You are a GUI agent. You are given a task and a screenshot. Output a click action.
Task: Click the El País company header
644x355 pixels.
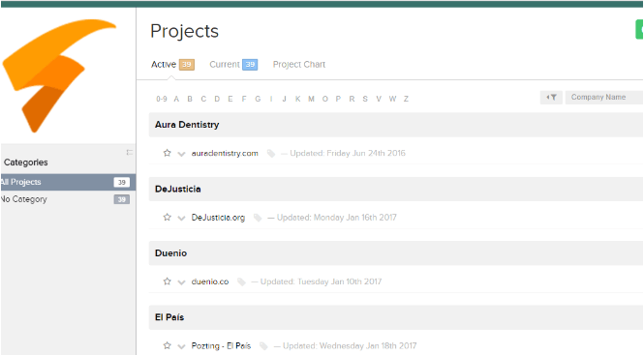(169, 317)
